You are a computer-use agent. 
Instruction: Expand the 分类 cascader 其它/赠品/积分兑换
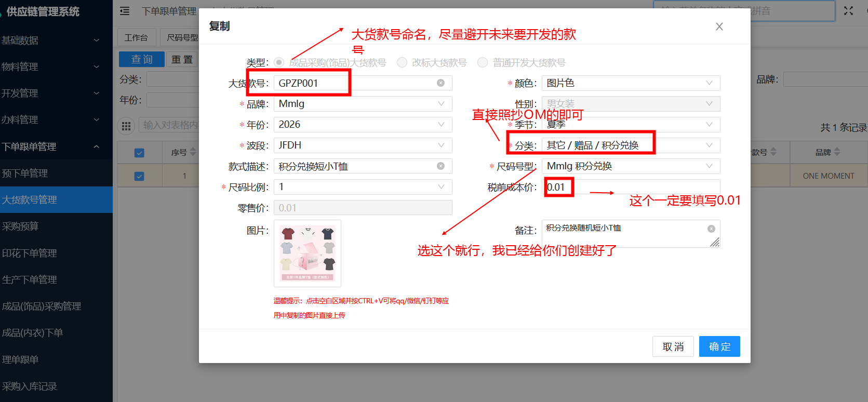pyautogui.click(x=631, y=145)
